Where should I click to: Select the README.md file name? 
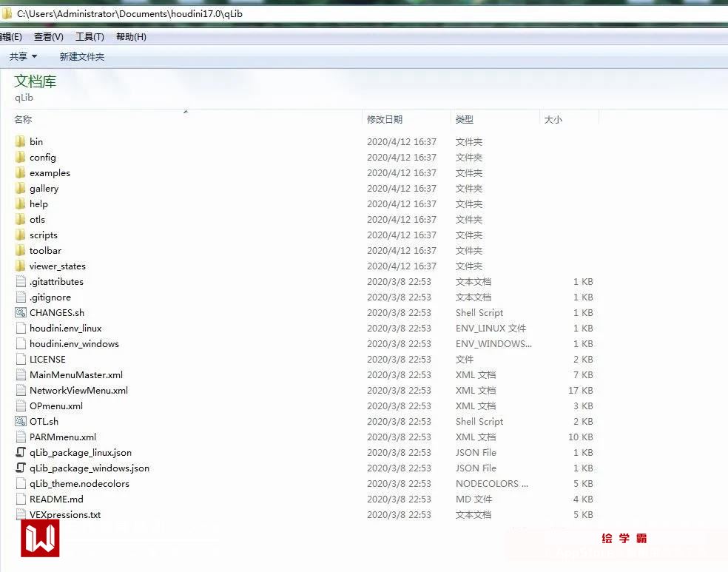(x=57, y=499)
